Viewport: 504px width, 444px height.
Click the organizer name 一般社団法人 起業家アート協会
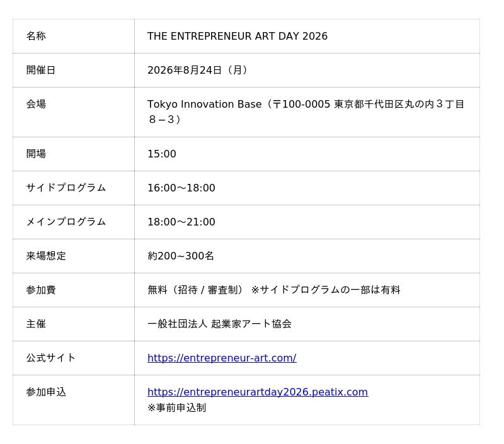[x=219, y=324]
